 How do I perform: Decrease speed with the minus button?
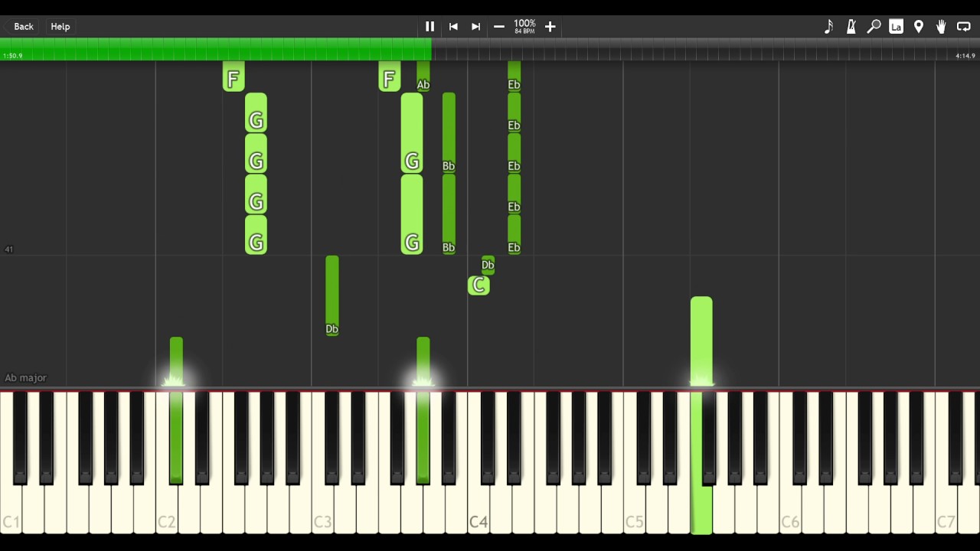click(x=499, y=27)
